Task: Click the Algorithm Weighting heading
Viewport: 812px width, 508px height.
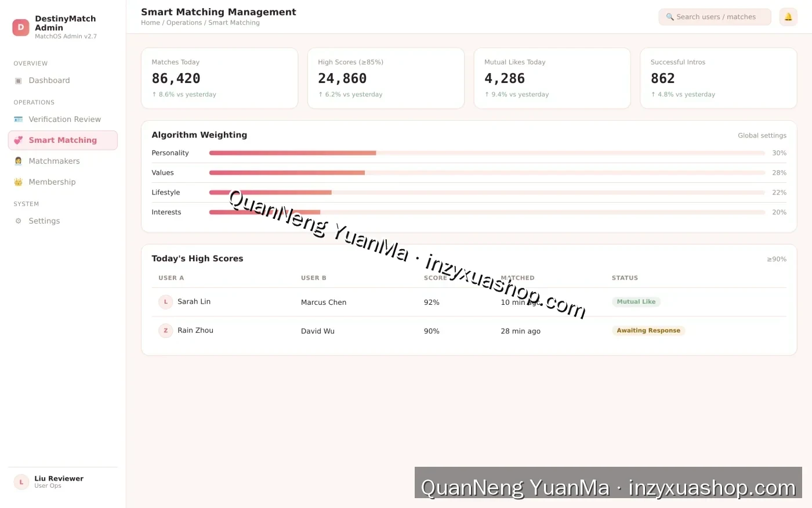Action: [x=199, y=135]
